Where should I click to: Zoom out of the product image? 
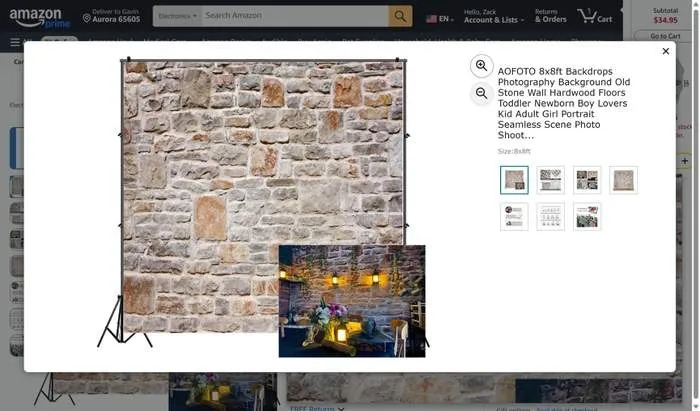(x=481, y=94)
